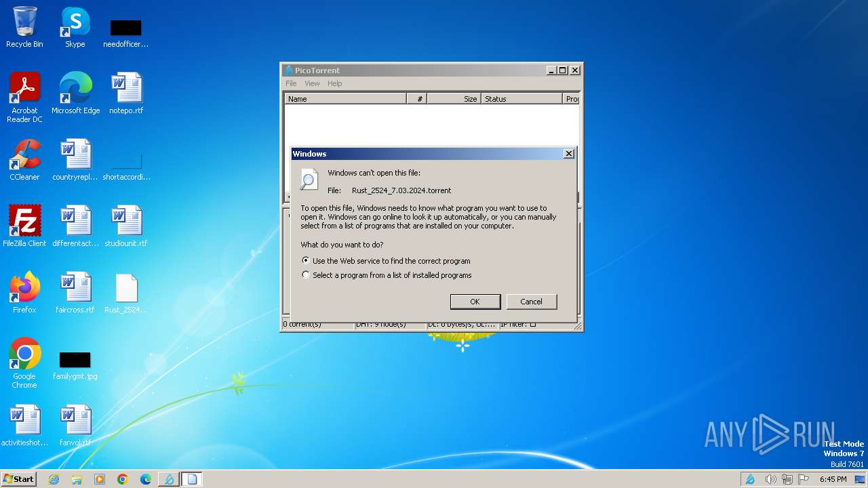The height and width of the screenshot is (488, 868).
Task: Maximize the PicoTorrent window
Action: [x=562, y=70]
